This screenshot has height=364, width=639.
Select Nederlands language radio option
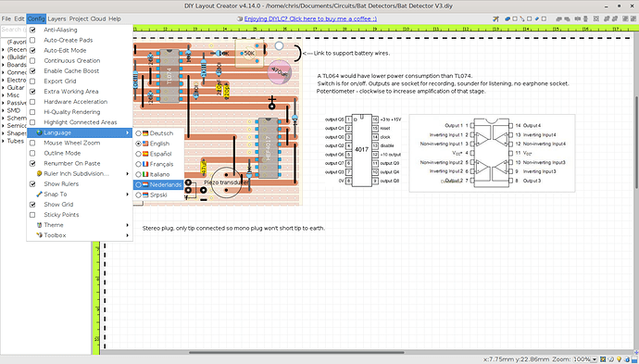click(x=139, y=184)
